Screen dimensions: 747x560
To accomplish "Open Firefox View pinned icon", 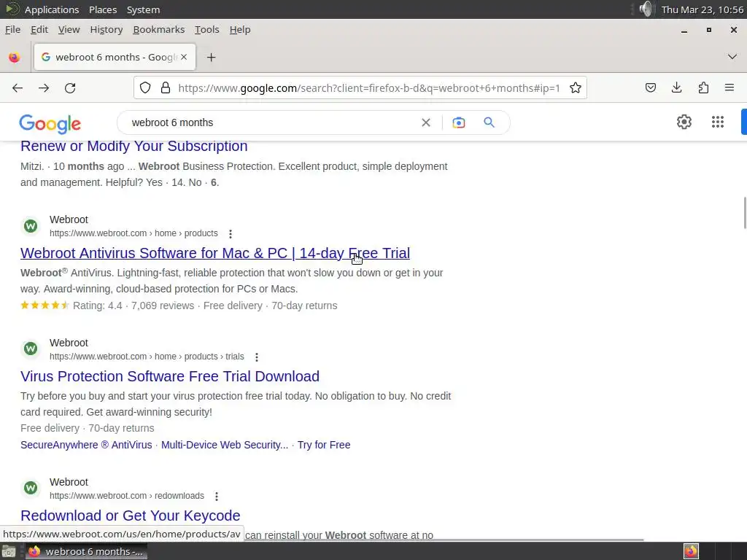I will click(15, 58).
